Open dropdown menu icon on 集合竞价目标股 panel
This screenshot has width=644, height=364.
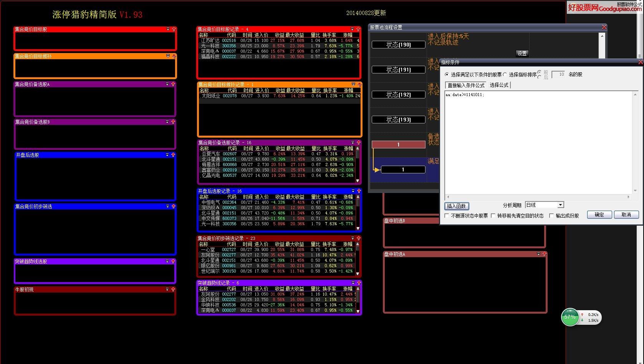point(168,29)
